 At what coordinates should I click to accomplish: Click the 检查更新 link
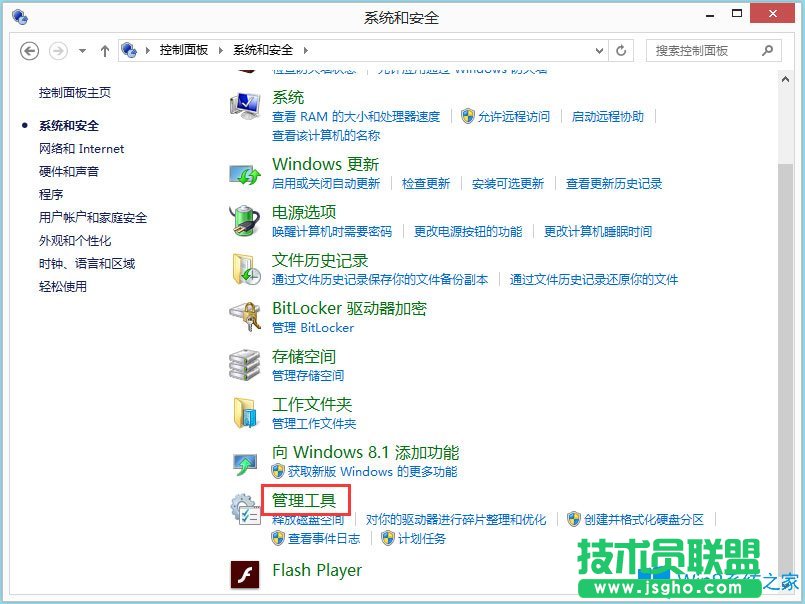point(425,183)
